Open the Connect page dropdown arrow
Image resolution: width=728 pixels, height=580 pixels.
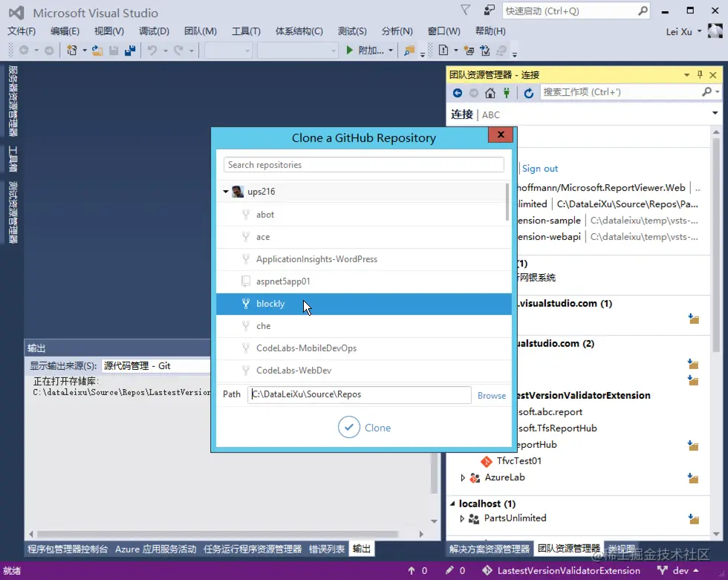point(715,113)
